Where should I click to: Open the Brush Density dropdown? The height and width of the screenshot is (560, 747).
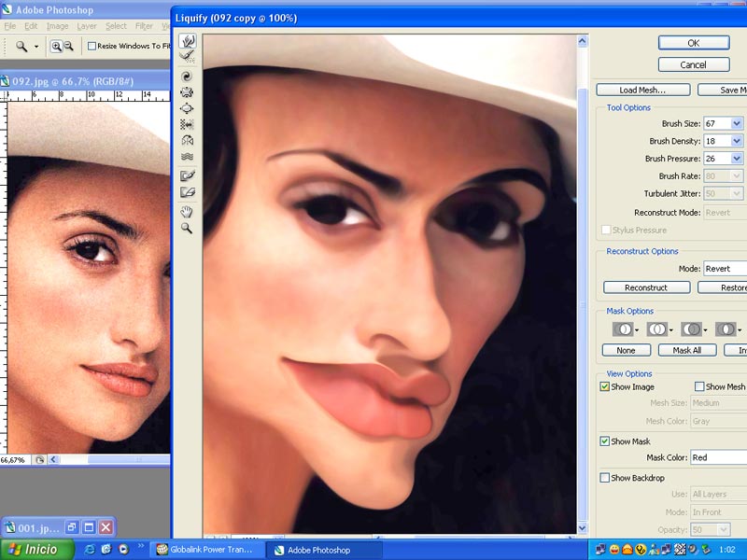click(737, 141)
